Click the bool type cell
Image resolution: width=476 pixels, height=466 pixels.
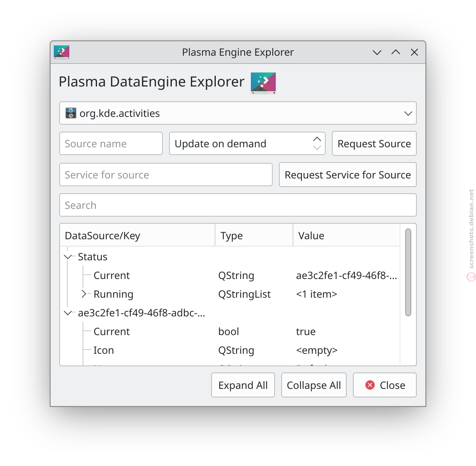[x=229, y=332]
